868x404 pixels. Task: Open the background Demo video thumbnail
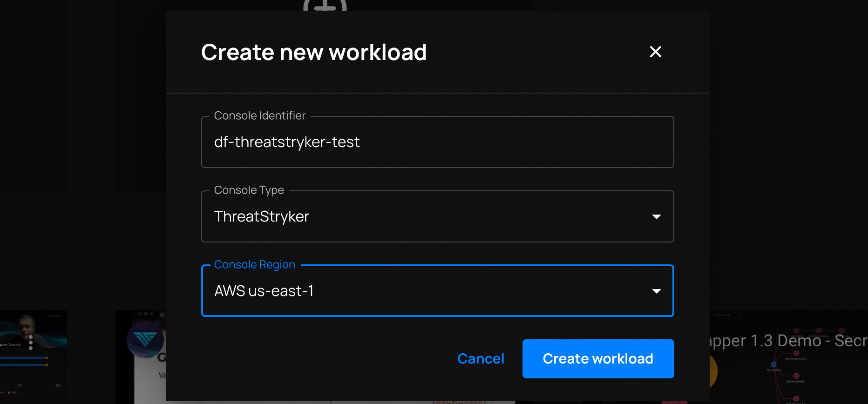tap(788, 357)
